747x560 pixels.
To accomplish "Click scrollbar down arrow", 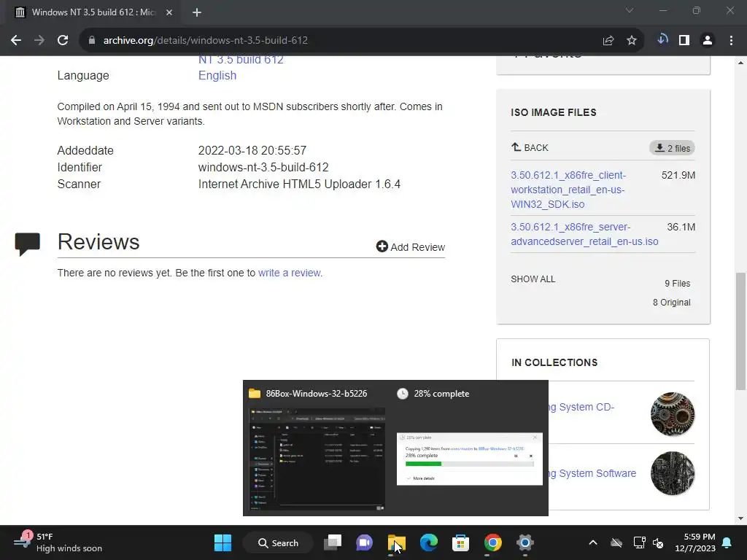I will pyautogui.click(x=740, y=518).
